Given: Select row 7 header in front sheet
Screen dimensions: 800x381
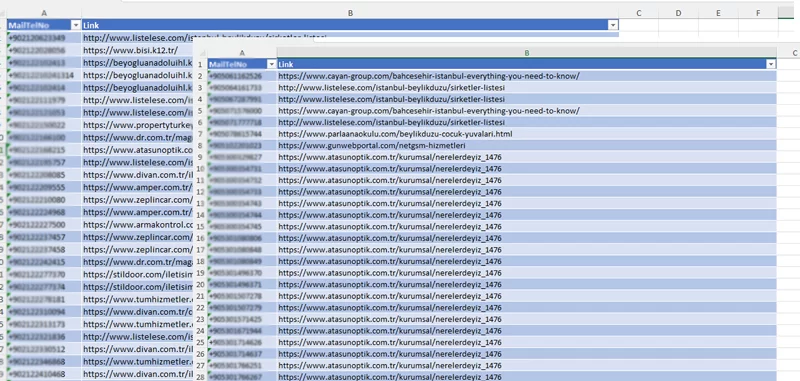Looking at the screenshot, I should point(201,134).
